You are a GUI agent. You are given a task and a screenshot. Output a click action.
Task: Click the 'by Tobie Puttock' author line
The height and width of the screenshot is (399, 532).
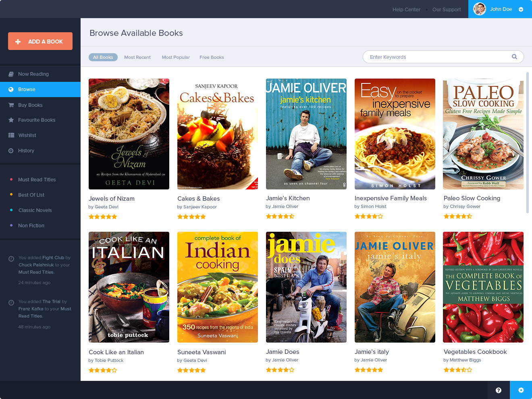(106, 360)
